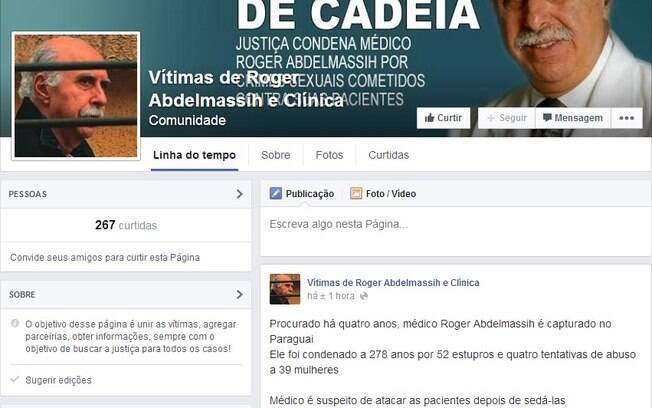Open Mensagem to message the page
Screen dimensions: 652x408
tap(573, 118)
